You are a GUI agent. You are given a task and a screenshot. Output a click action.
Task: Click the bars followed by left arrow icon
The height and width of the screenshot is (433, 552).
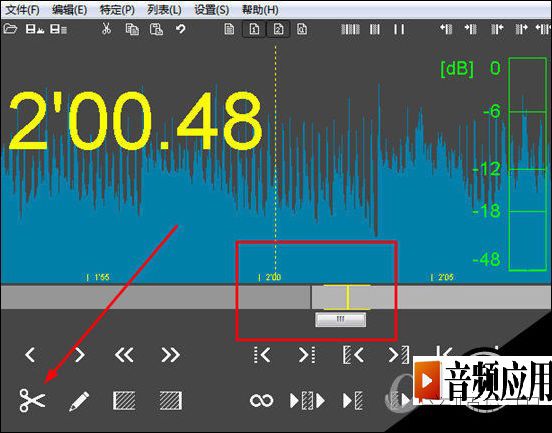[x=497, y=29]
